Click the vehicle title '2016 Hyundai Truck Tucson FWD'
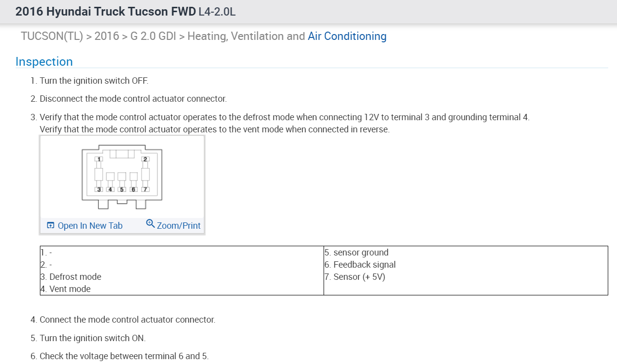This screenshot has width=617, height=364. coord(106,12)
